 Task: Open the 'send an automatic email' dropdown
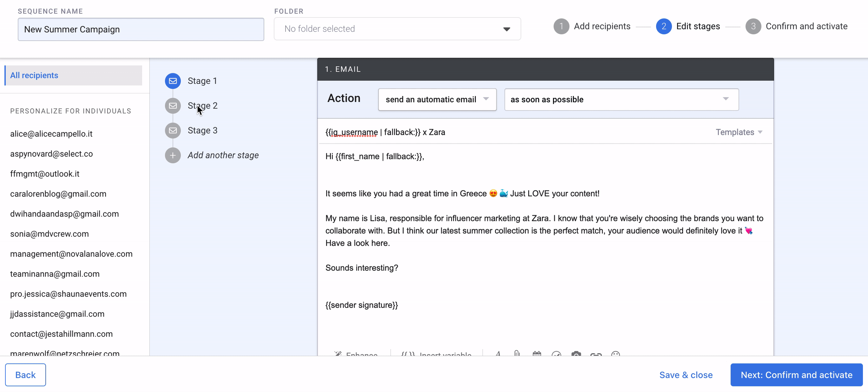click(437, 99)
